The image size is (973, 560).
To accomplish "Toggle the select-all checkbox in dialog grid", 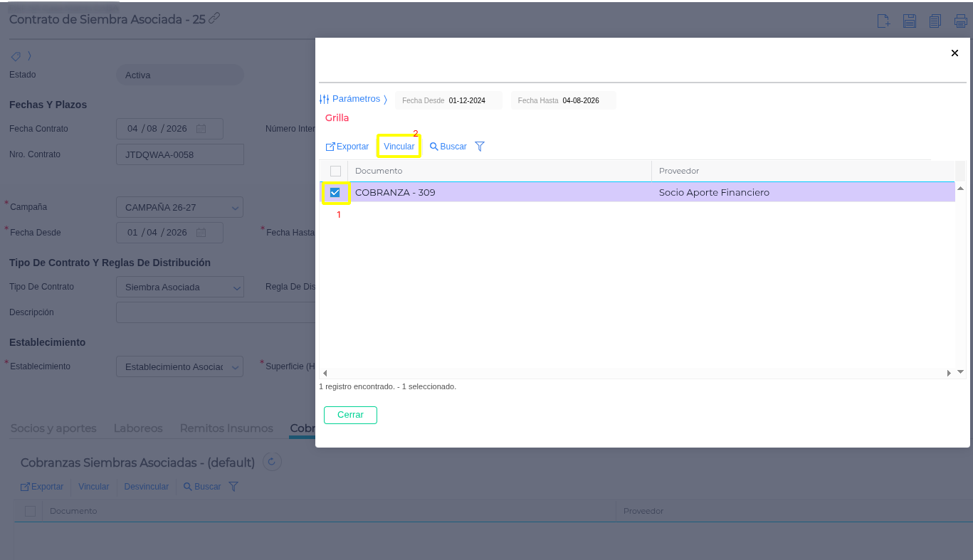I will point(335,171).
